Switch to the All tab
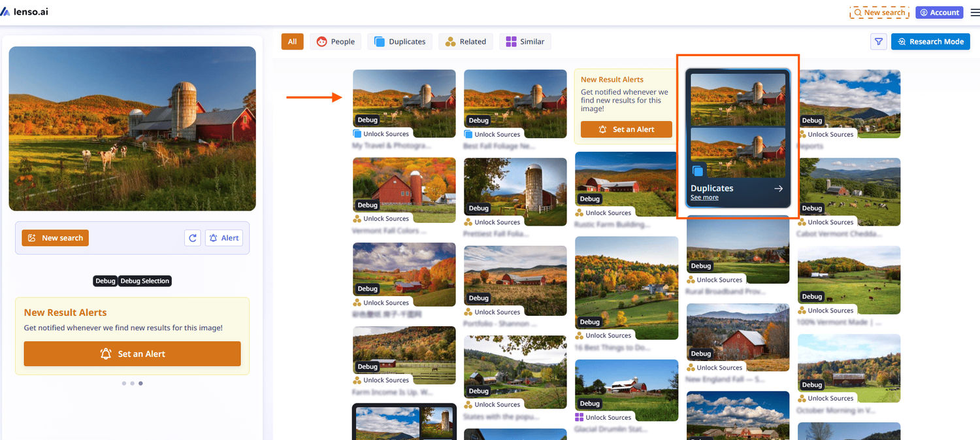Image resolution: width=980 pixels, height=440 pixels. (x=292, y=41)
